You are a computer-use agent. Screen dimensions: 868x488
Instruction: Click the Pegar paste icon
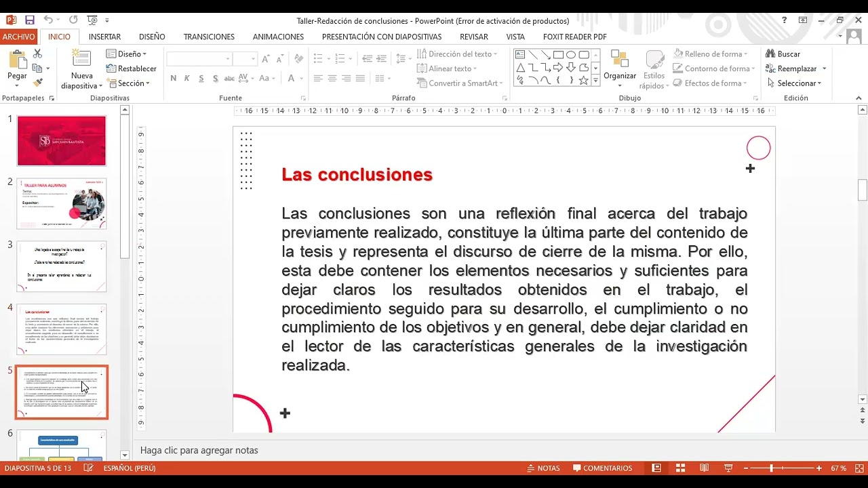click(17, 61)
